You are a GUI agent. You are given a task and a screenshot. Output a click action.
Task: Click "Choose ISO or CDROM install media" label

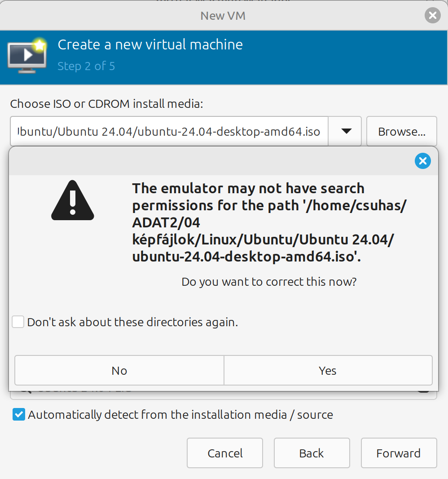click(x=107, y=104)
